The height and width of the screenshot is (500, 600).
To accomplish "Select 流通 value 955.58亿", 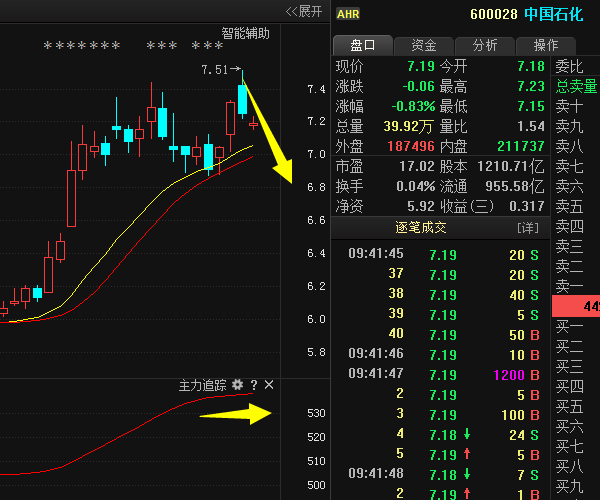I will pyautogui.click(x=514, y=186).
